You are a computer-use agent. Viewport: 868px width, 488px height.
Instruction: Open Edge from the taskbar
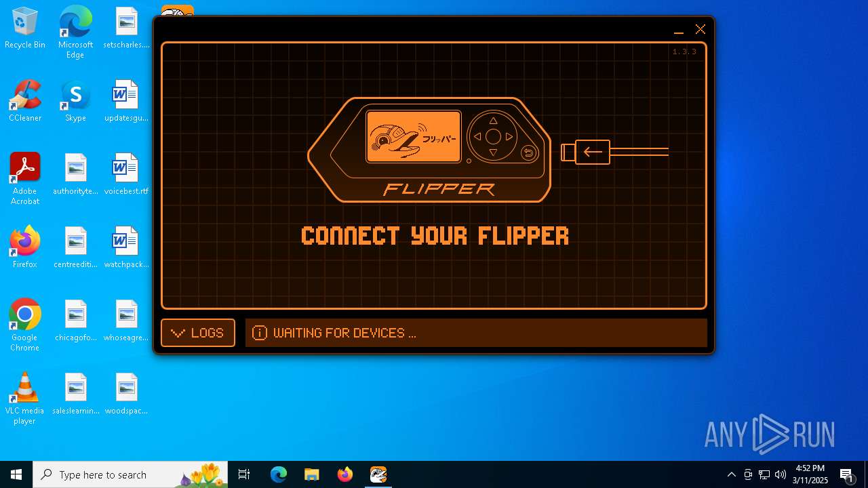coord(279,474)
